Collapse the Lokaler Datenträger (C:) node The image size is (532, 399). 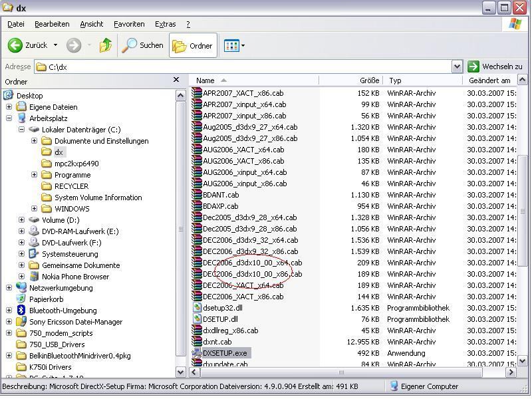[x=22, y=129]
